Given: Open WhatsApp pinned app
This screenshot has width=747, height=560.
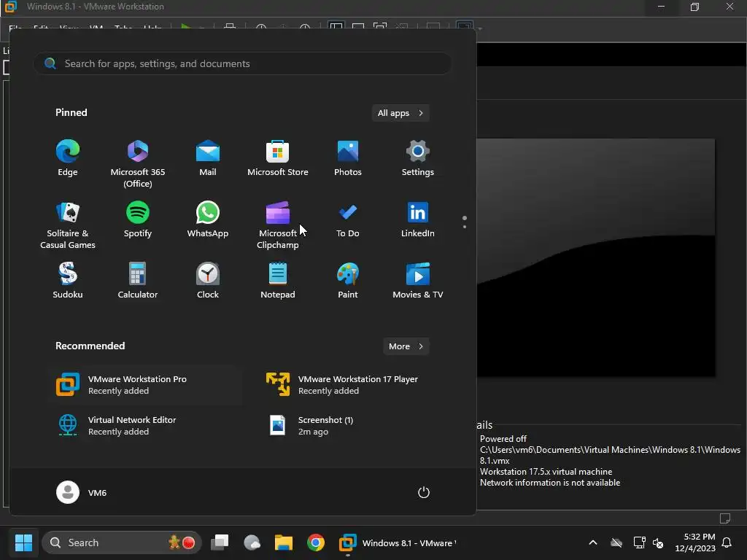Looking at the screenshot, I should click(208, 219).
